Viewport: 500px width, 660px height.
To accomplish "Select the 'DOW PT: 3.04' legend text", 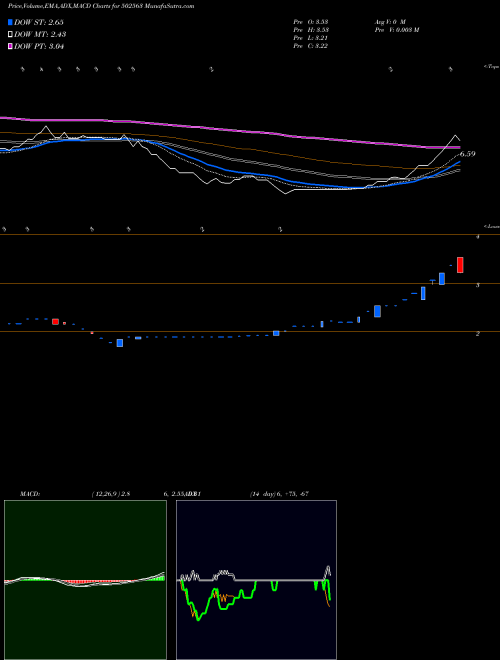I will pyautogui.click(x=39, y=47).
